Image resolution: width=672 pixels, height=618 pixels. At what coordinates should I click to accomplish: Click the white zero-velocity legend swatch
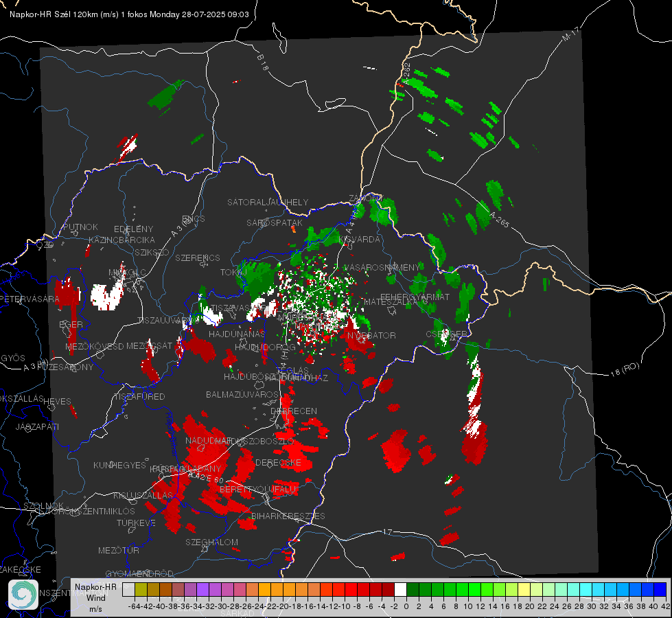[400, 589]
